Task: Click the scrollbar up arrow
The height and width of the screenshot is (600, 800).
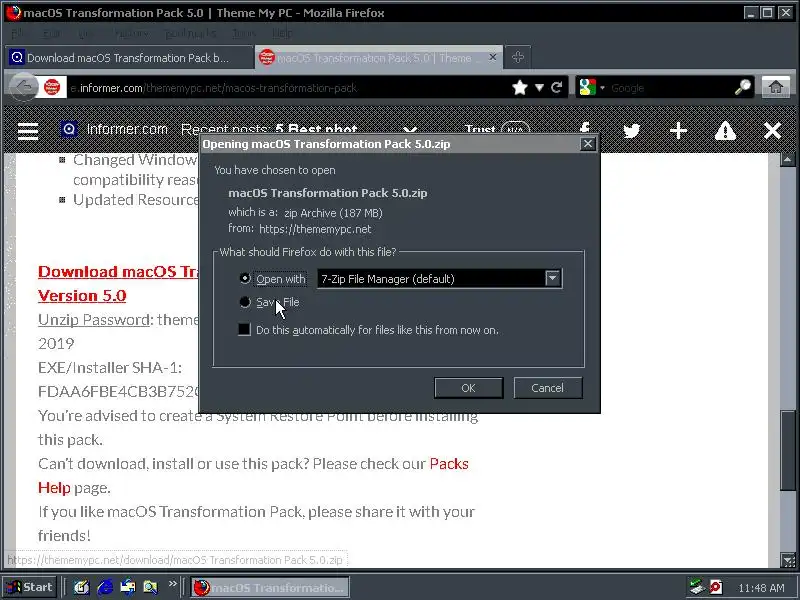Action: click(787, 160)
